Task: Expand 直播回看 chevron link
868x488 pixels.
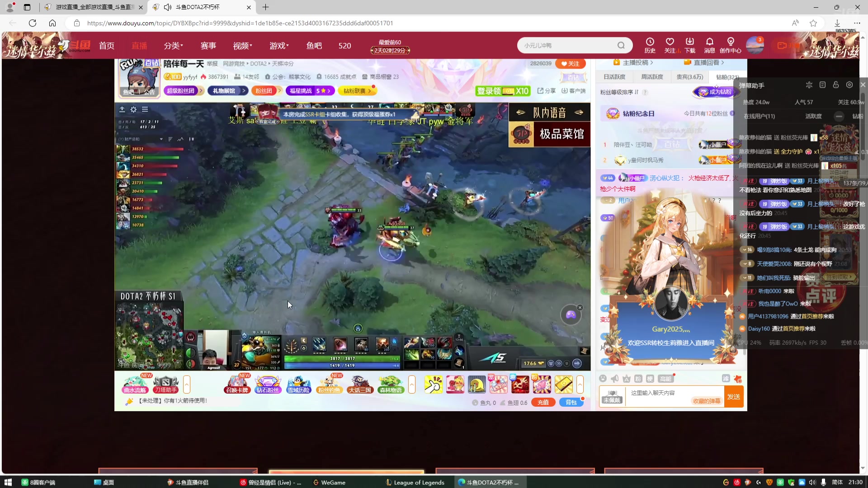Action: (704, 62)
